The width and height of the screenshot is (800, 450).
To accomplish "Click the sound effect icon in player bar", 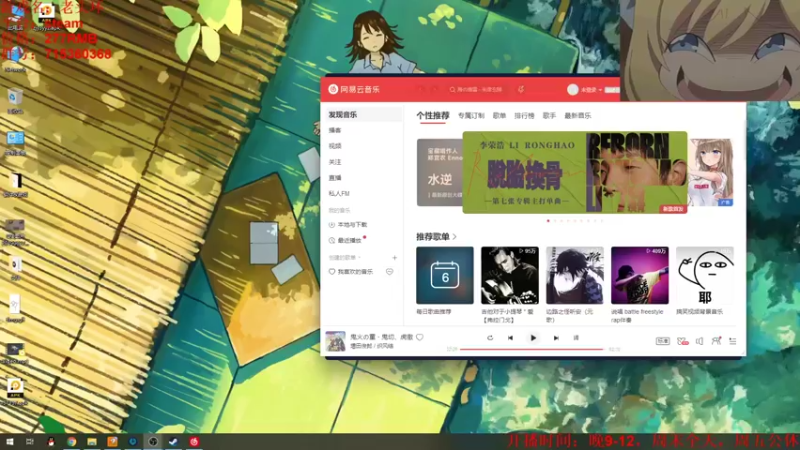I will [682, 341].
